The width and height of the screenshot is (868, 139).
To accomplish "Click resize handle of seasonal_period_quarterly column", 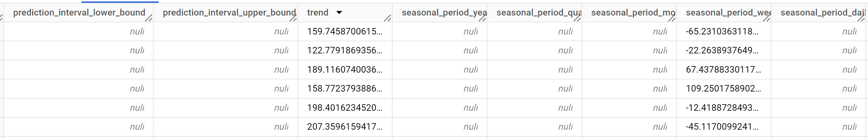I will [x=577, y=18].
